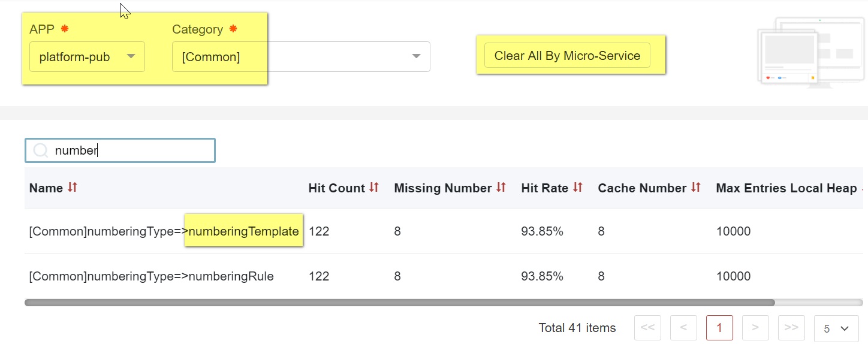Viewport: 868px width, 344px height.
Task: Click the Hit Count sort icon
Action: pos(374,188)
